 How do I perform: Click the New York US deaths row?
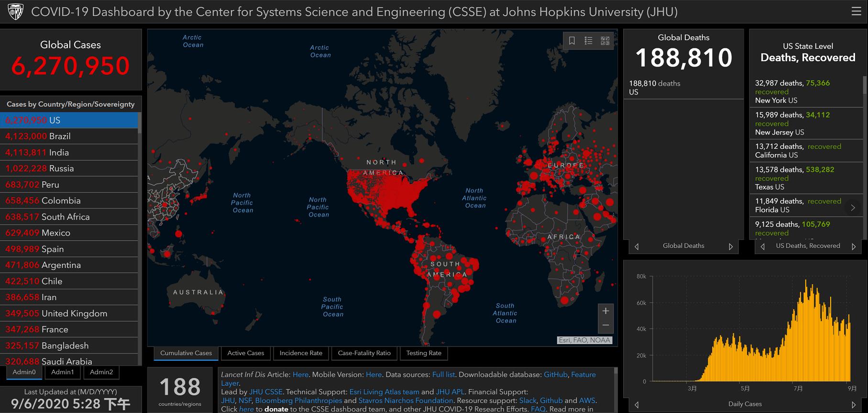click(x=806, y=91)
